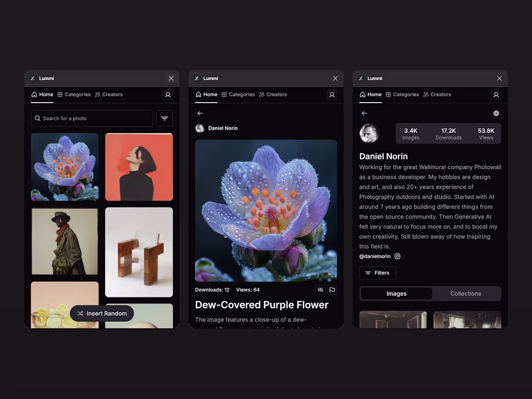Select the Images view toggle
532x399 pixels.
click(396, 294)
